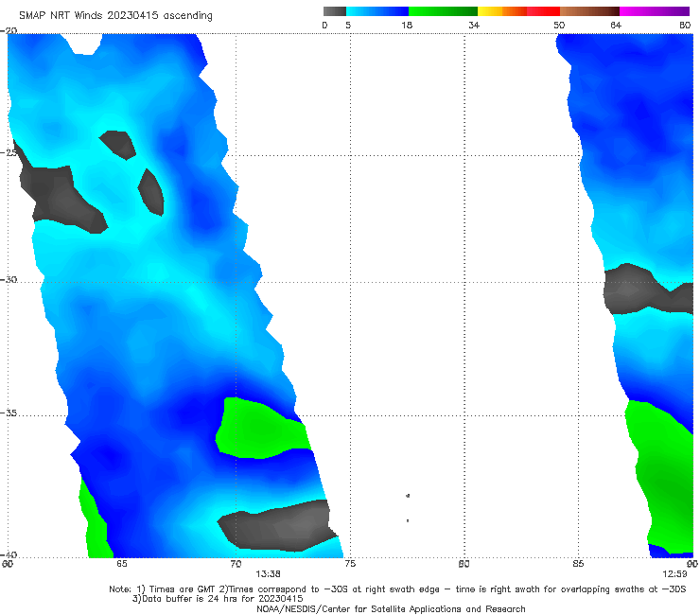Click the longitude axis label '70'
The image size is (700, 615).
(236, 564)
